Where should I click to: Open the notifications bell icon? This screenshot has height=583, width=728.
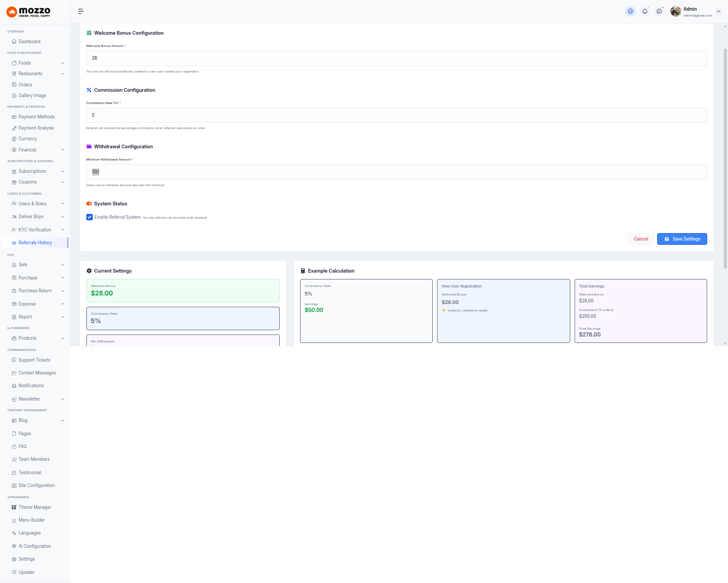[x=645, y=11]
